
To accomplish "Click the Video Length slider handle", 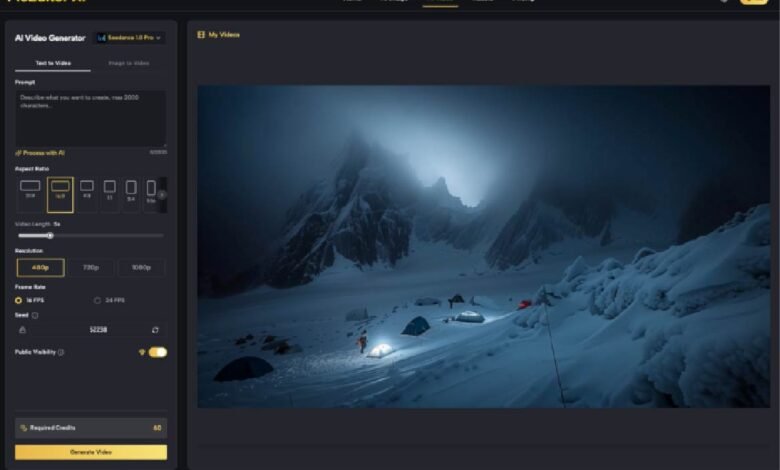I will point(51,236).
